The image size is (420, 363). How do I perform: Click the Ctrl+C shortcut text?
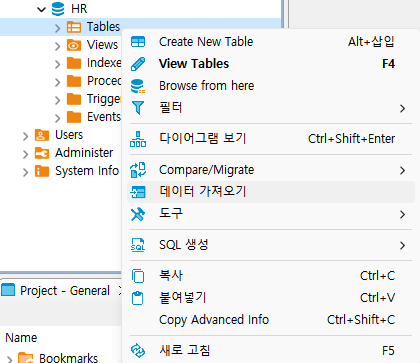[377, 276]
